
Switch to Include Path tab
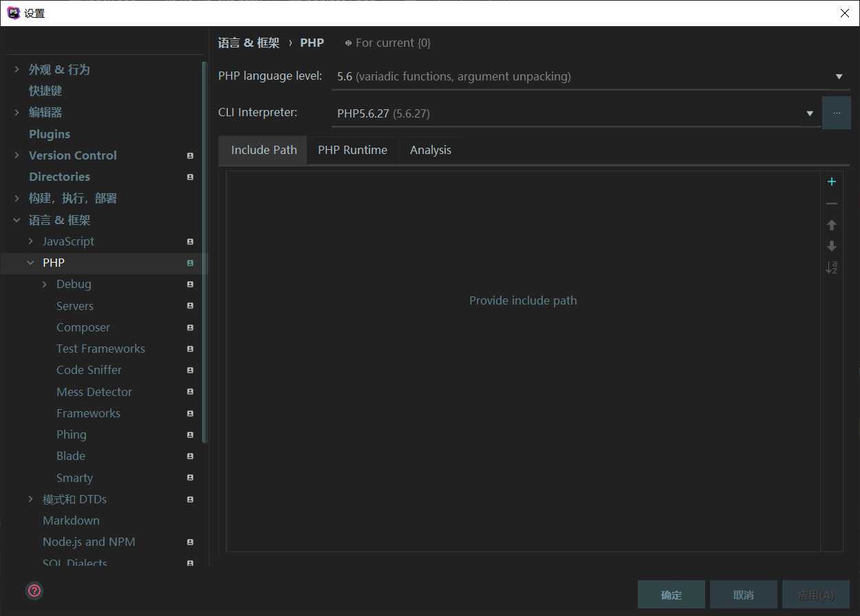[x=264, y=150]
